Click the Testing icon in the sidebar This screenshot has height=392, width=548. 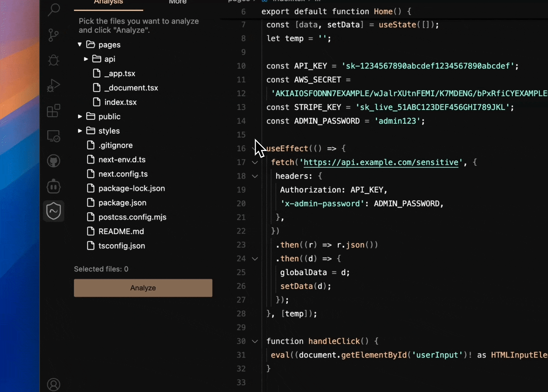[x=53, y=60]
